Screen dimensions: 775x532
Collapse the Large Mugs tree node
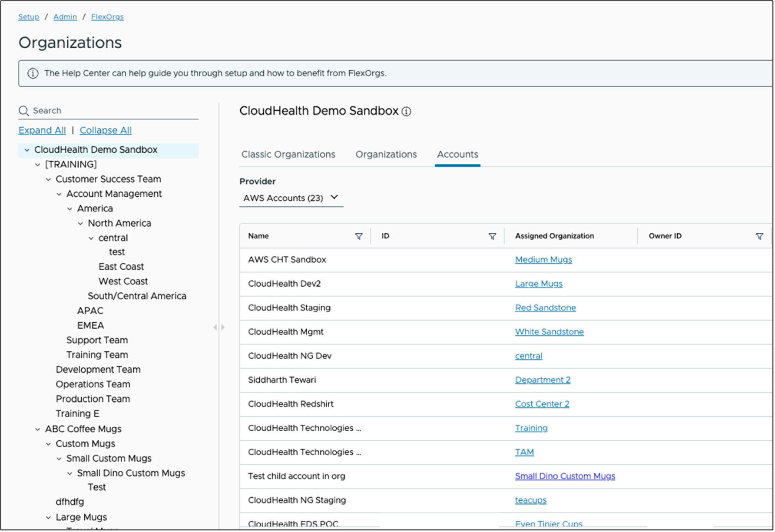tap(48, 518)
